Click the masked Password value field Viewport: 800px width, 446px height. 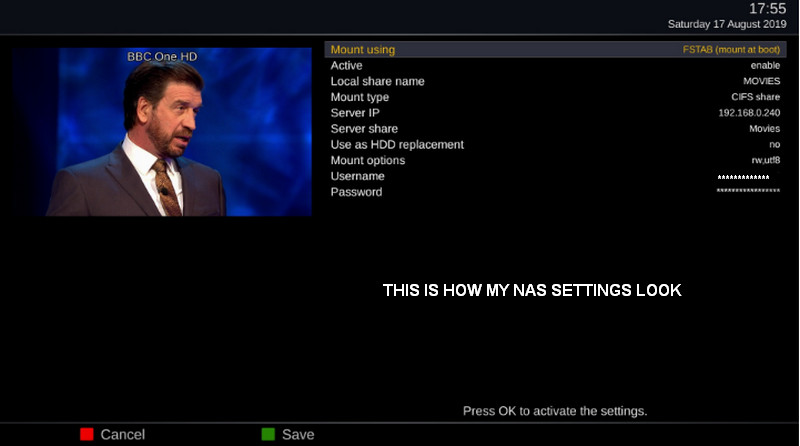[748, 190]
